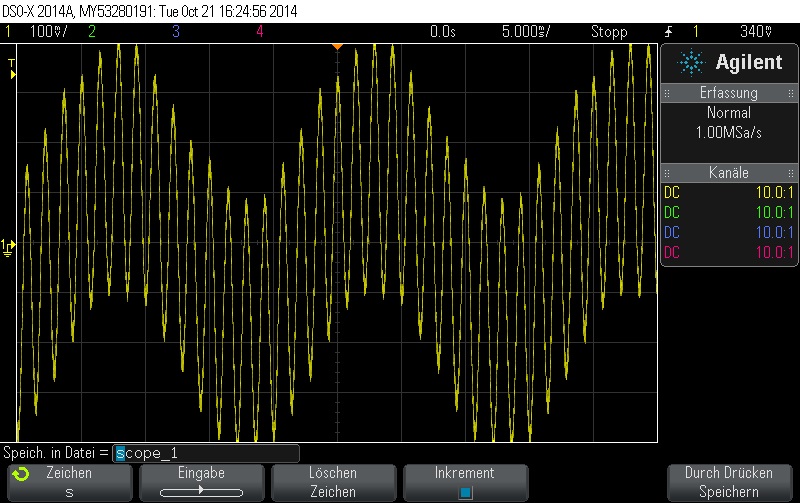Click the DSO-X 2014A title timestamp text
Screen dimensions: 800x503
149,11
